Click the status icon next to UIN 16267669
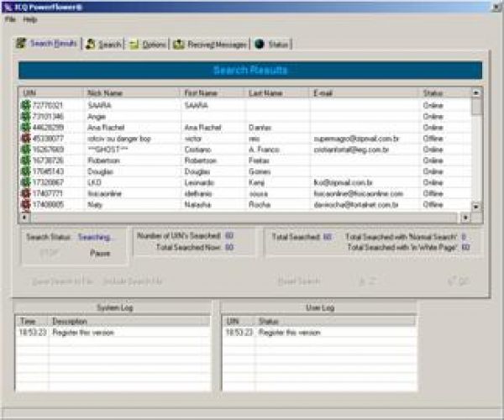Viewport: 504px width, 420px height. [26, 150]
